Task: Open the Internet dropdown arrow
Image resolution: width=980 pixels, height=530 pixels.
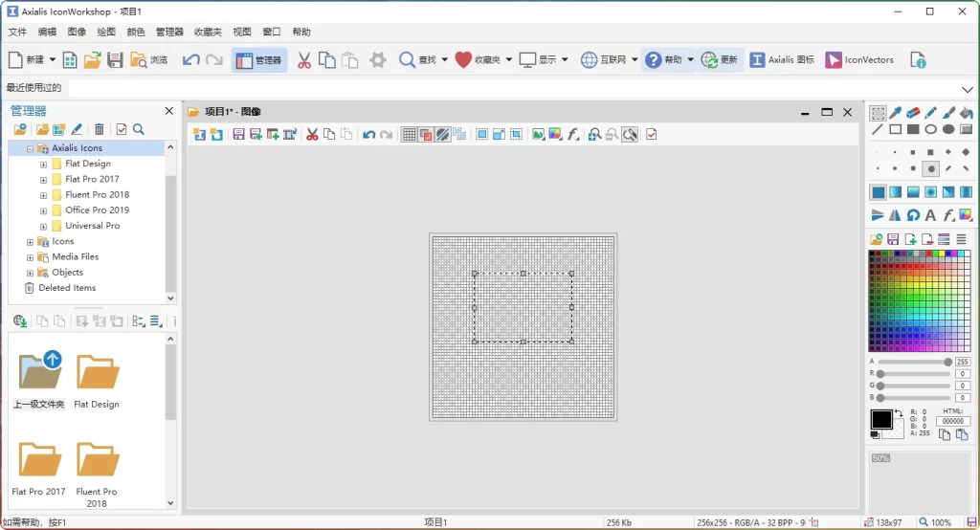Action: tap(635, 60)
